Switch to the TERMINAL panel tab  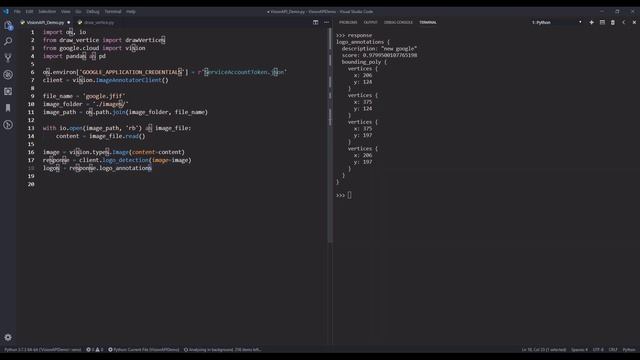pyautogui.click(x=428, y=22)
